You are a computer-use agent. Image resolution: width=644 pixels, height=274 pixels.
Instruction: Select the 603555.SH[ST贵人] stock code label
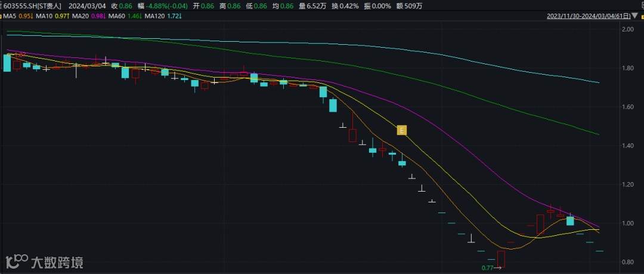point(32,6)
